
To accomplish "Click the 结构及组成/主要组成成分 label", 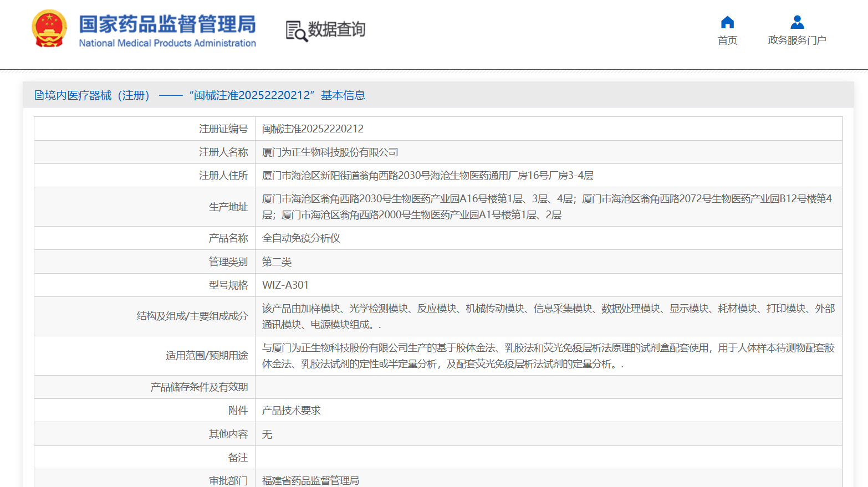I will point(192,316).
